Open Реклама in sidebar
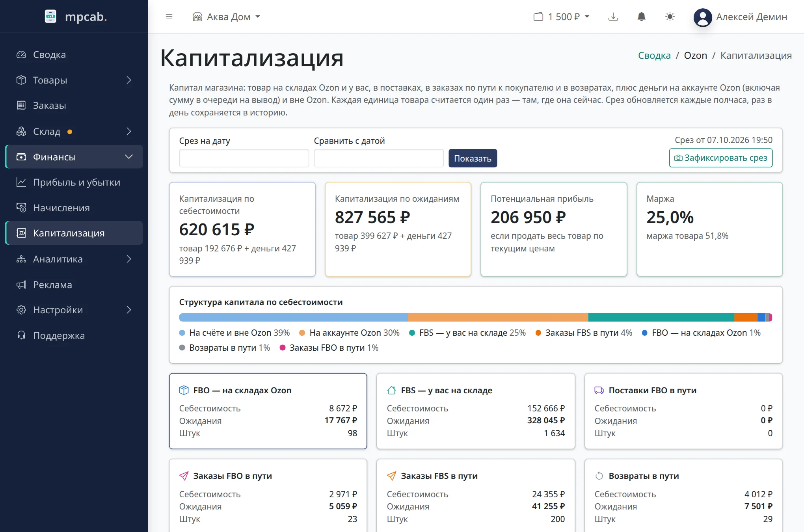Viewport: 804px width, 532px height. click(x=74, y=285)
